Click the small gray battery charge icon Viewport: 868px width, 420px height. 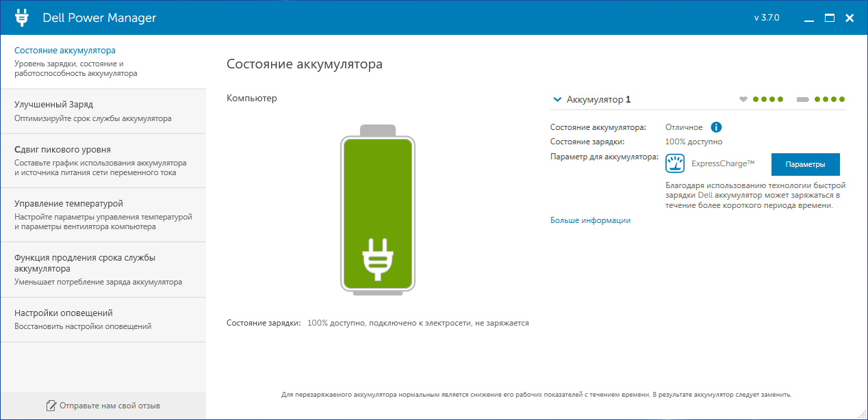tap(803, 99)
